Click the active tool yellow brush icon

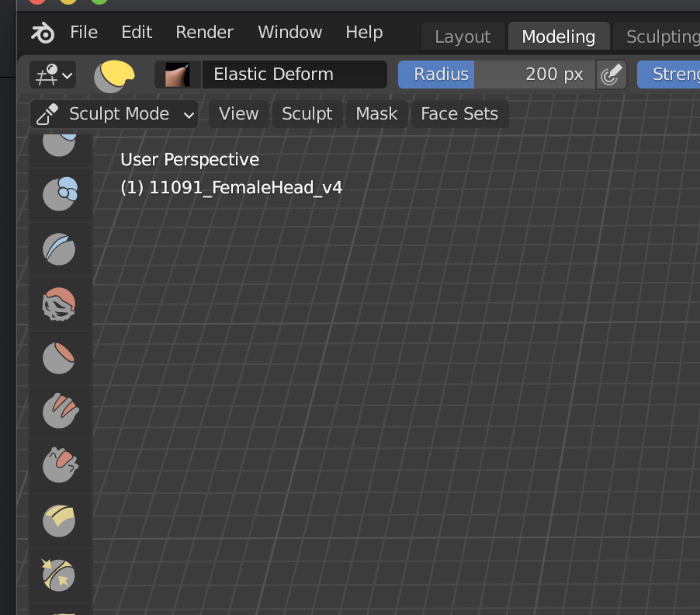pos(114,75)
